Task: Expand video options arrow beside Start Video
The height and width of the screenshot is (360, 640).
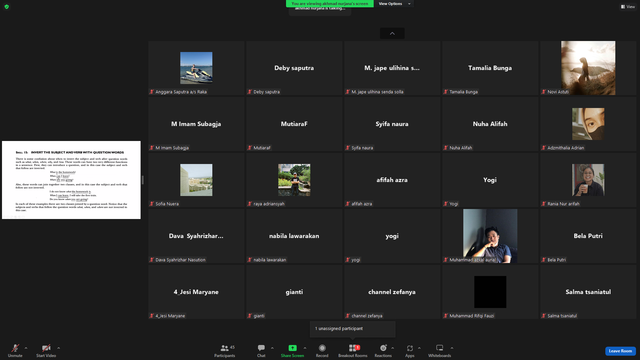Action: click(x=58, y=348)
